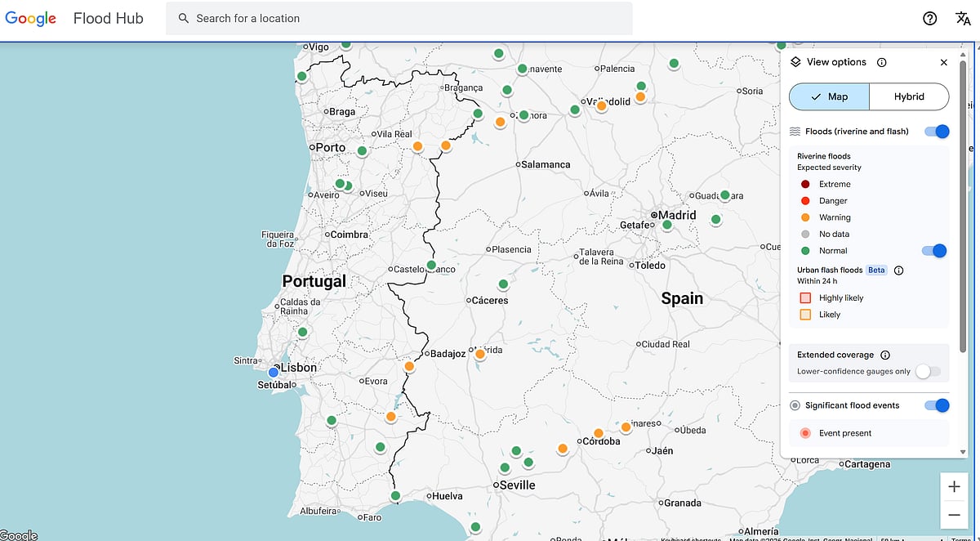The height and width of the screenshot is (541, 980).
Task: Click the help question mark icon
Action: coord(929,18)
